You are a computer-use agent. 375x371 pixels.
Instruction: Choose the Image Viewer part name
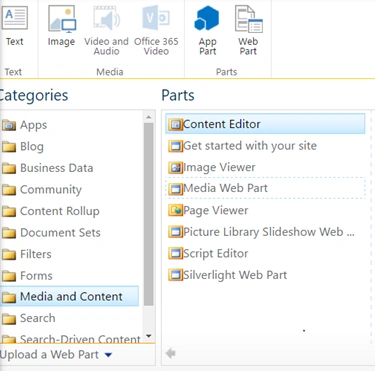click(219, 167)
